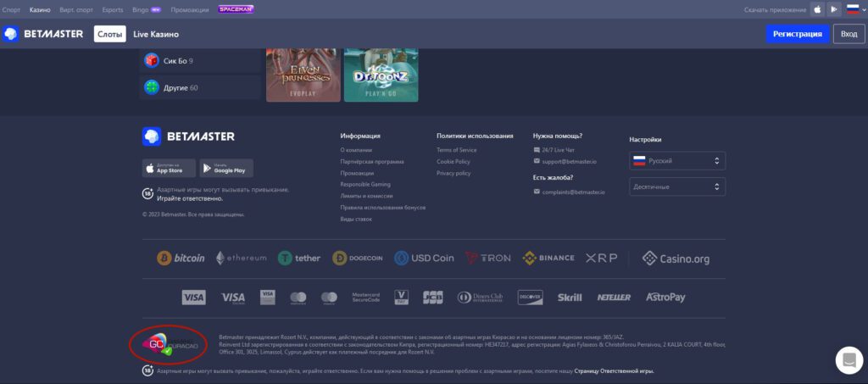The image size is (868, 384).
Task: Open the live chat bubble widget
Action: coord(849,360)
